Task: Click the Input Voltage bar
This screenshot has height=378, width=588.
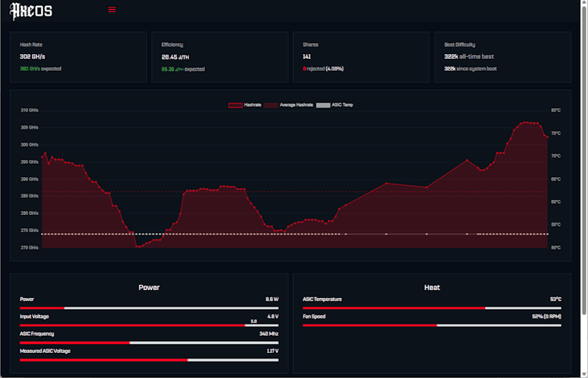Action: click(149, 325)
